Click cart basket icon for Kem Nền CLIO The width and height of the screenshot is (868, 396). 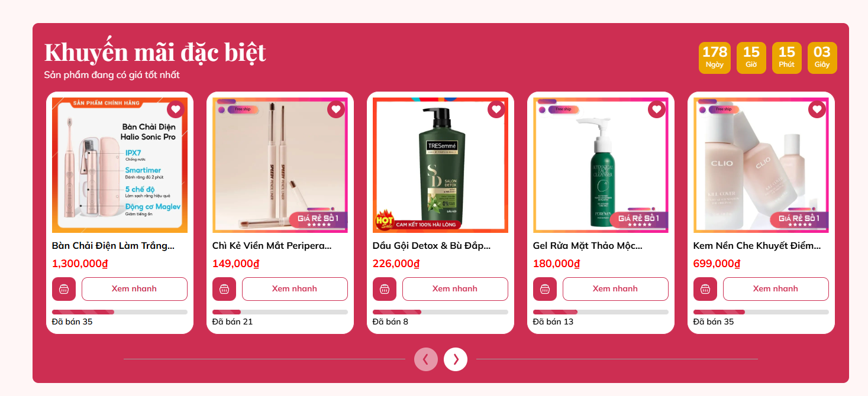705,289
